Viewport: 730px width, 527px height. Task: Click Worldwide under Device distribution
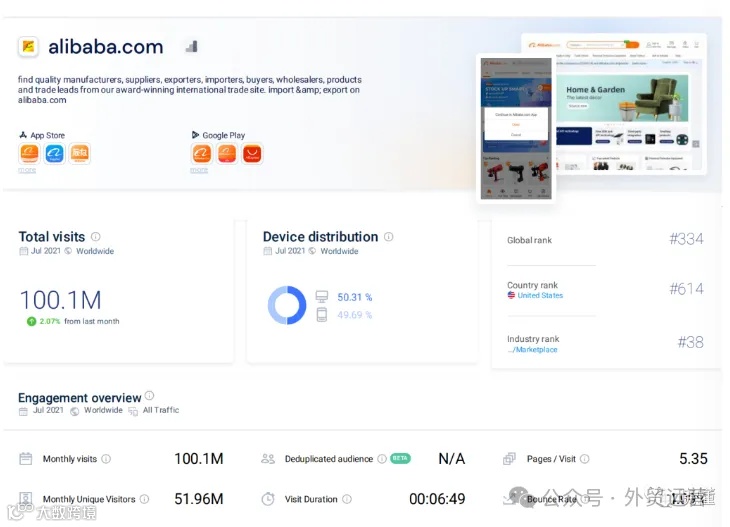[x=339, y=251]
